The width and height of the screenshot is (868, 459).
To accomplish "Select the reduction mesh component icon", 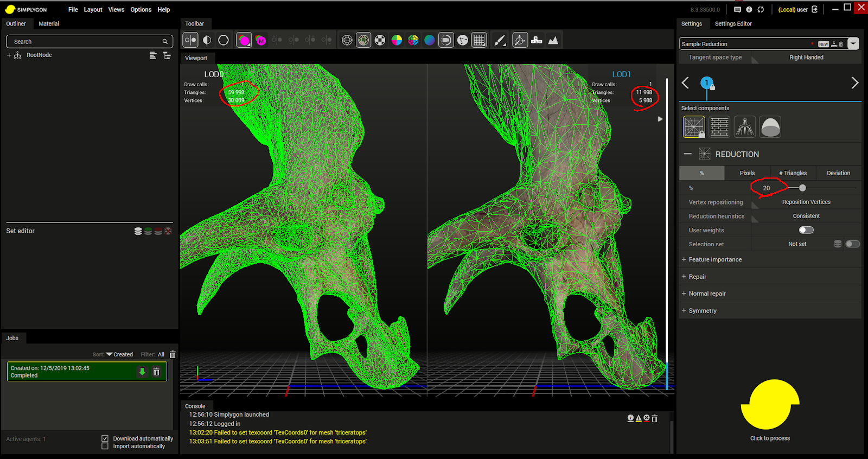I will coord(694,127).
